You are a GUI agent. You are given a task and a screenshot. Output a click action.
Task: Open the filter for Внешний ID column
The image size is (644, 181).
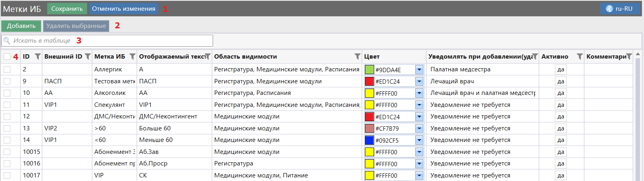point(88,57)
